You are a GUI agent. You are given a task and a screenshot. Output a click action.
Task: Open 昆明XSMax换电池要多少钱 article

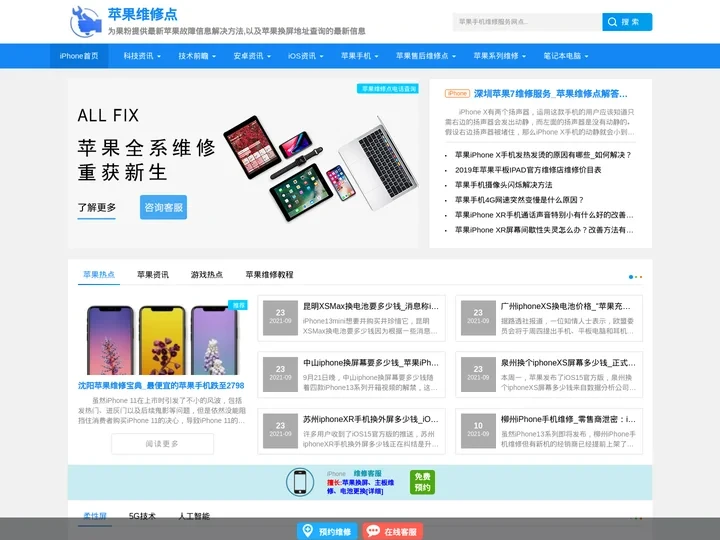tap(371, 306)
